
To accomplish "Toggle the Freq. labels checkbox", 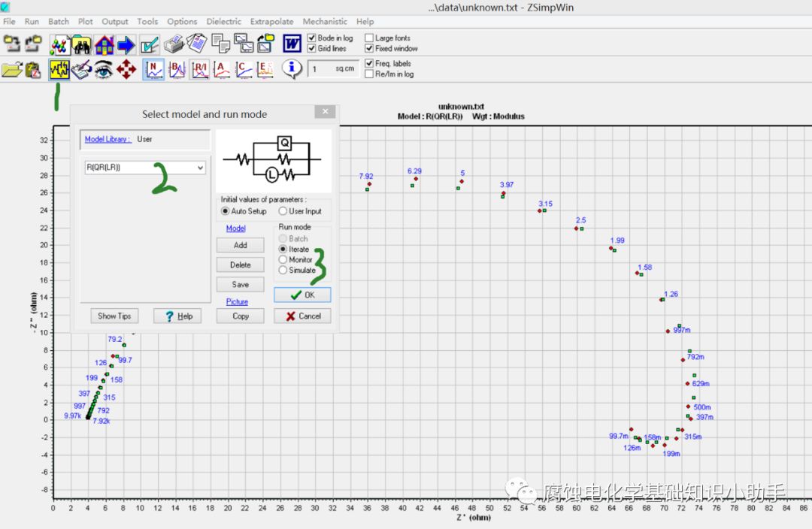I will pyautogui.click(x=369, y=63).
